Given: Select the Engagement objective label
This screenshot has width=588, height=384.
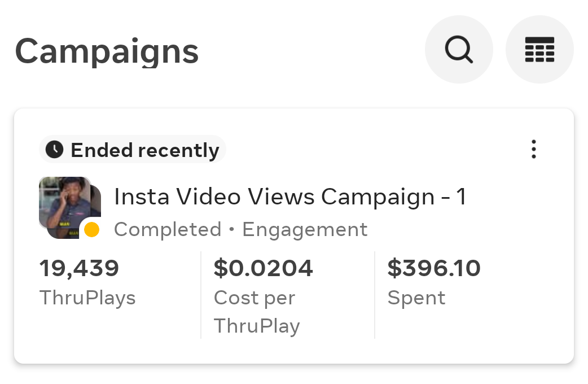Looking at the screenshot, I should point(305,229).
